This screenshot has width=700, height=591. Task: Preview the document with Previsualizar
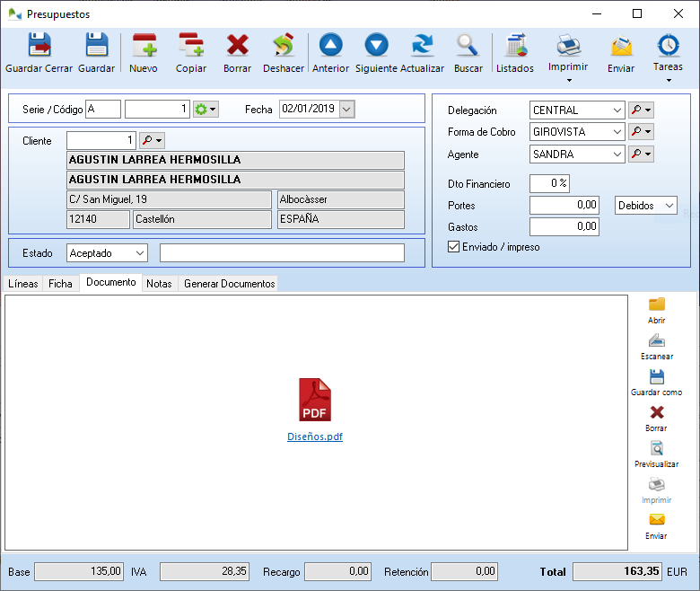pos(657,454)
